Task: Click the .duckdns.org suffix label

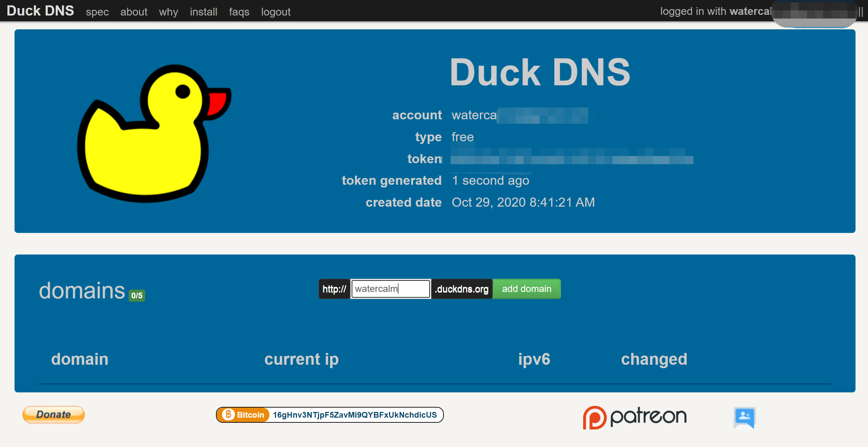Action: (462, 289)
